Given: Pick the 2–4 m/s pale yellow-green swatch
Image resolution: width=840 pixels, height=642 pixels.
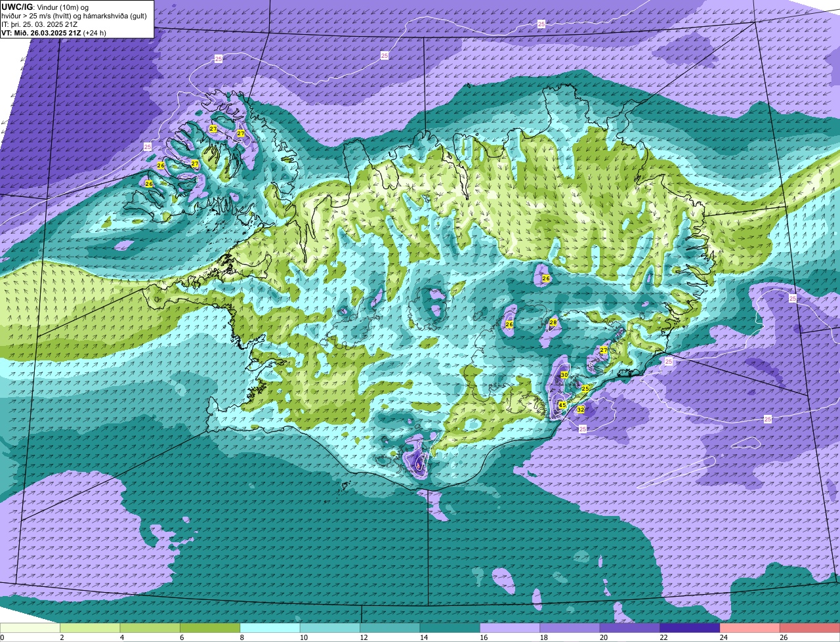Looking at the screenshot, I should (x=90, y=628).
